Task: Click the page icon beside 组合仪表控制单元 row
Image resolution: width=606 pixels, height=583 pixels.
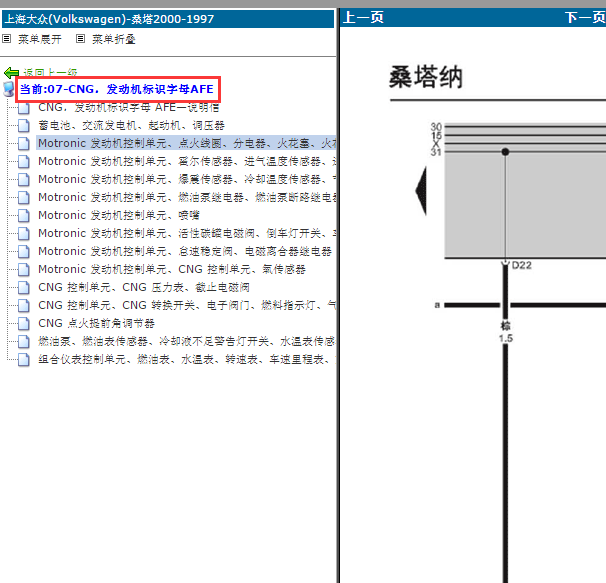Action: (x=24, y=359)
